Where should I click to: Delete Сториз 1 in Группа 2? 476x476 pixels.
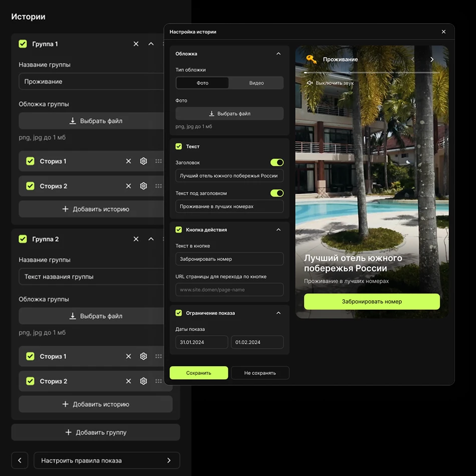[128, 356]
